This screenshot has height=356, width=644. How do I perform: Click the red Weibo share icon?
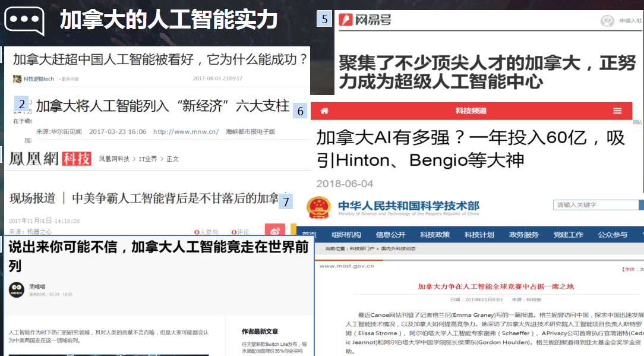pos(274,231)
